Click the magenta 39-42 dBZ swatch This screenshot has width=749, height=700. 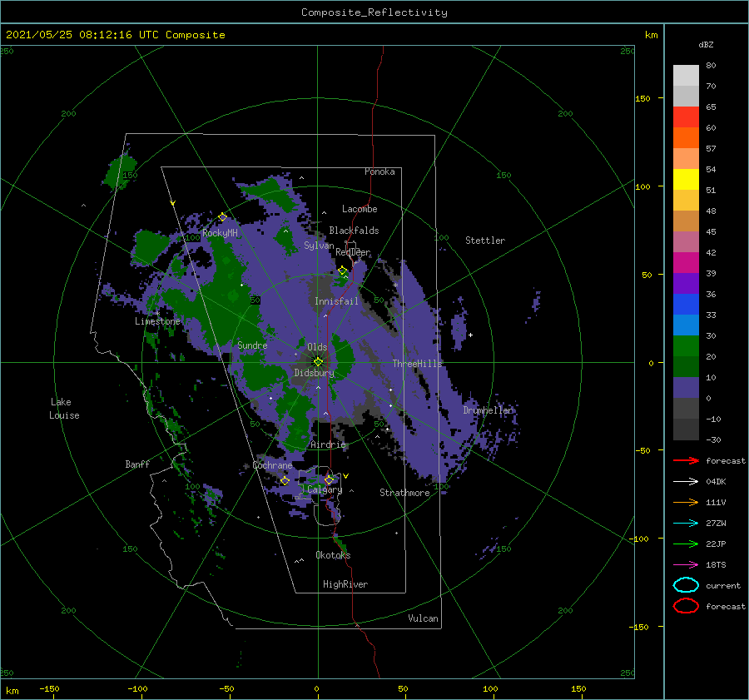[x=686, y=263]
